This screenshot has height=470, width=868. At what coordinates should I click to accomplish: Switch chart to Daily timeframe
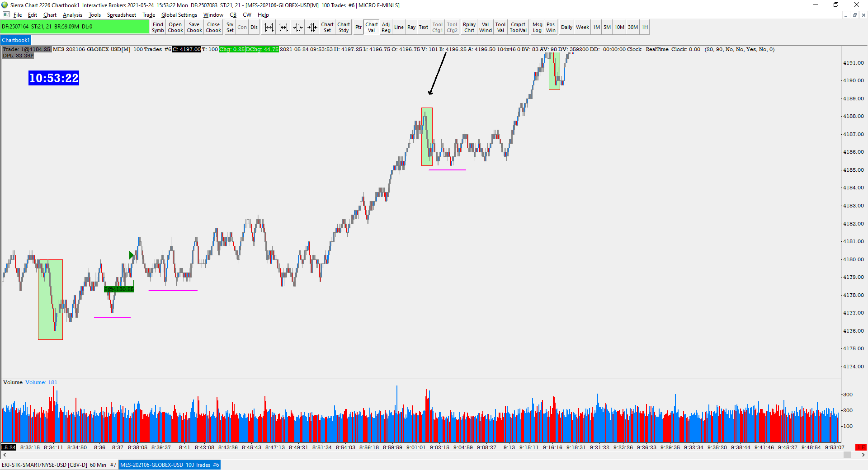[566, 27]
